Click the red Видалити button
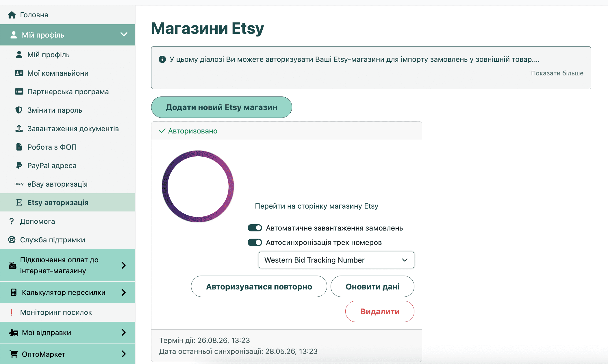 [380, 311]
